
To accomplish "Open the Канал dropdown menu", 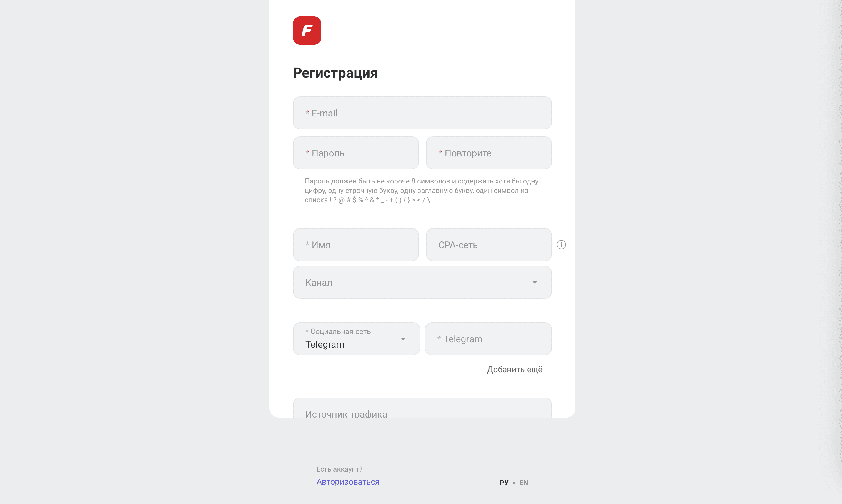I will point(421,281).
